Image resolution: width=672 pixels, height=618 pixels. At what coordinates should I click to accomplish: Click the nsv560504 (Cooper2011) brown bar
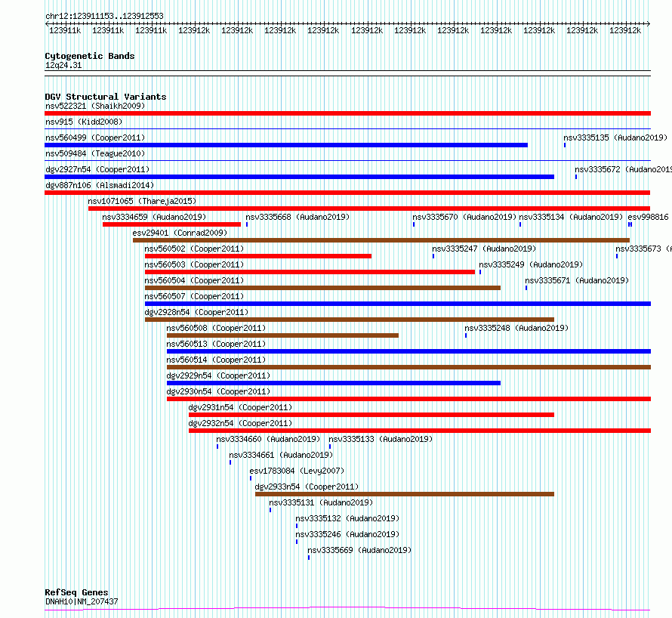322,288
